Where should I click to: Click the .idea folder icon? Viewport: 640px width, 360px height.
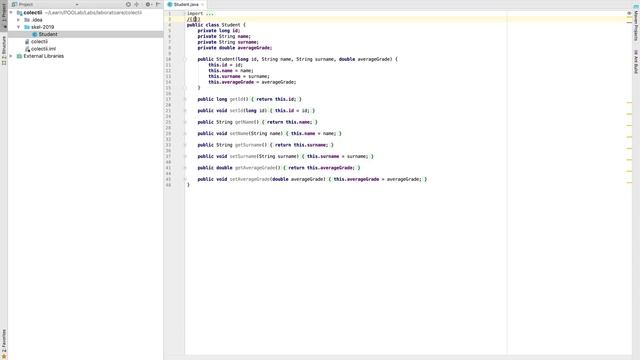27,20
